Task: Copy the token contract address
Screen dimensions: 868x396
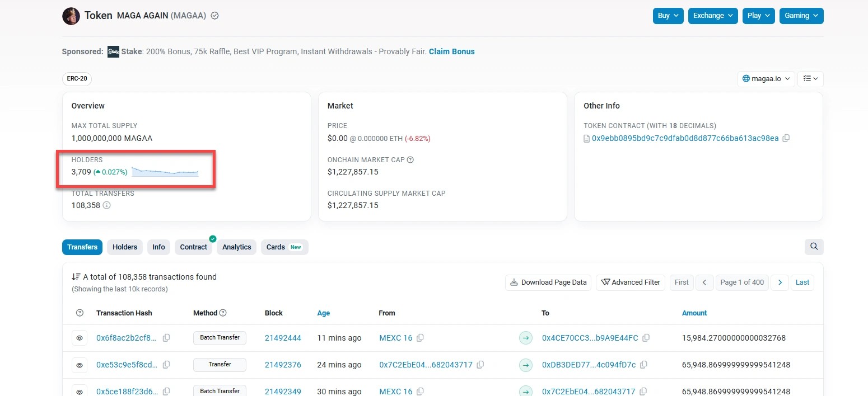Action: click(x=786, y=138)
